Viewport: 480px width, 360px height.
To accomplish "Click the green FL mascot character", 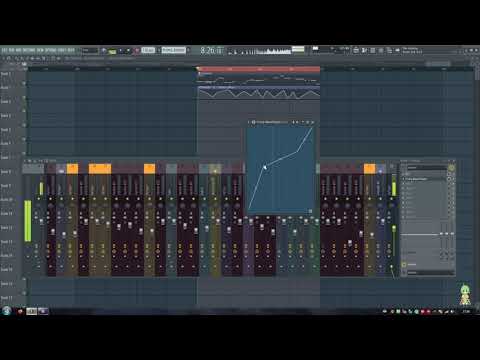I will coord(465,295).
